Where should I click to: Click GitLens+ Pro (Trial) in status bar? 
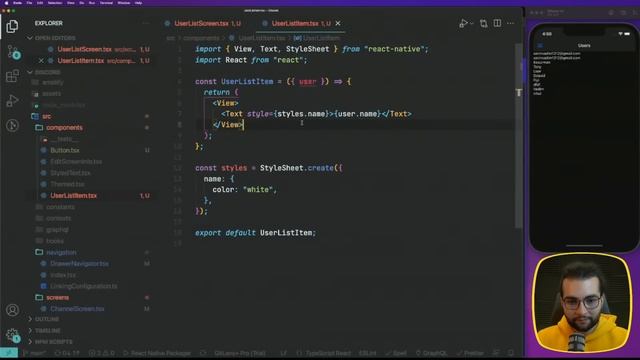pyautogui.click(x=240, y=353)
